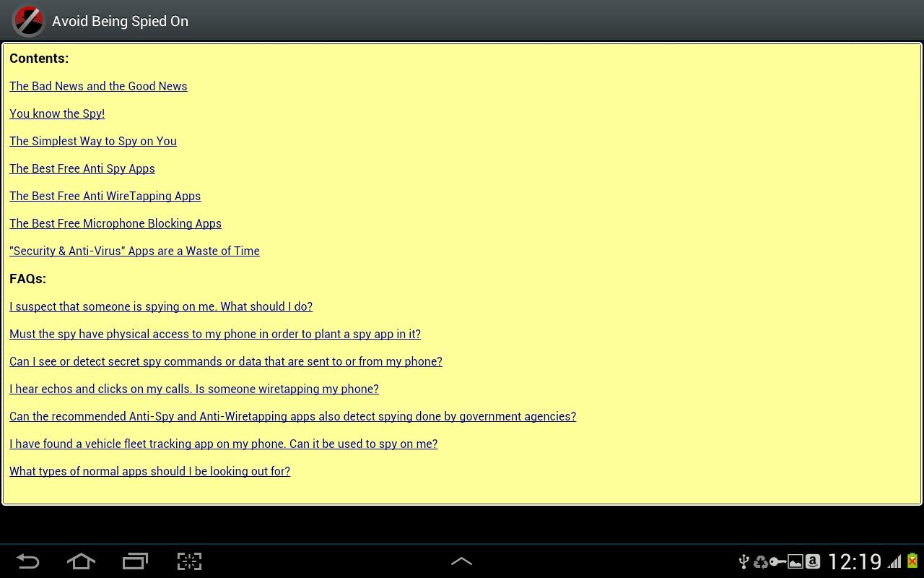Tap the Android back navigation icon
The width and height of the screenshot is (924, 578).
[x=27, y=561]
